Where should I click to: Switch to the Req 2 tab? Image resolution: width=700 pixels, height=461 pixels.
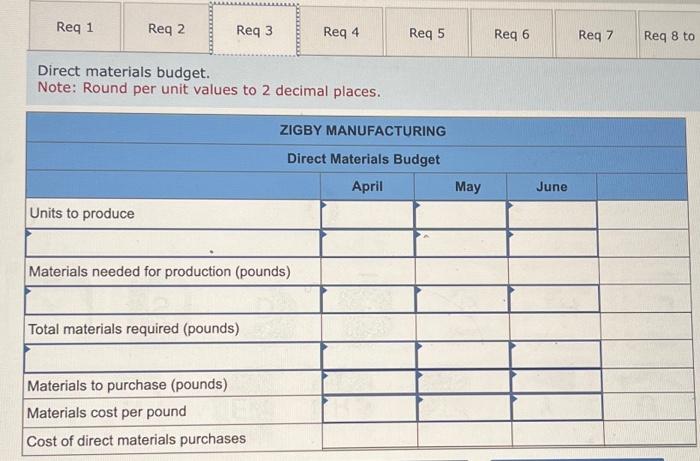click(x=166, y=29)
